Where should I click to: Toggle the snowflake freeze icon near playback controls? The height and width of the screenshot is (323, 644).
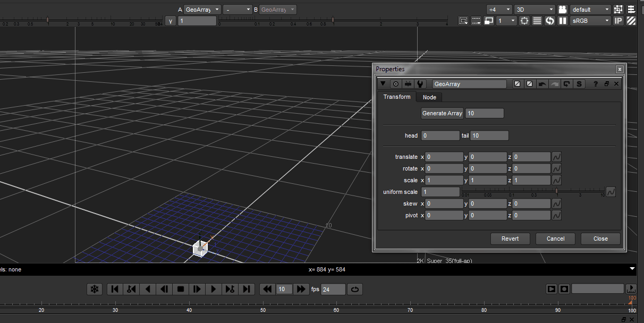[x=96, y=289]
